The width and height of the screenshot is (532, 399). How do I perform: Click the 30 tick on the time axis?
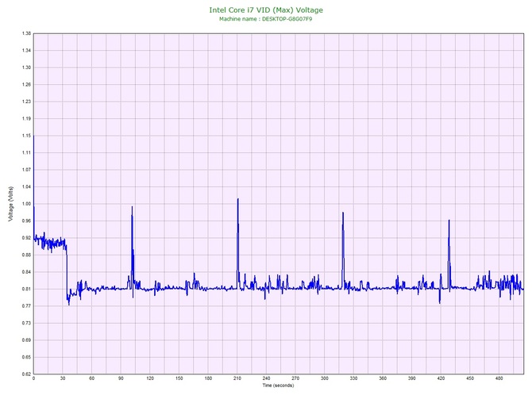pyautogui.click(x=63, y=378)
